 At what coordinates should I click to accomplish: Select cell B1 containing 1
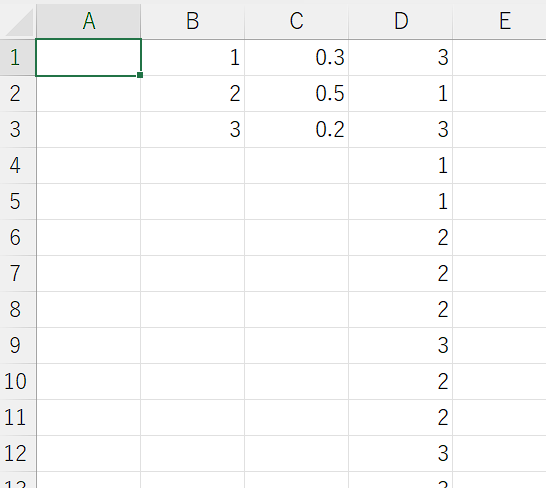coord(193,57)
